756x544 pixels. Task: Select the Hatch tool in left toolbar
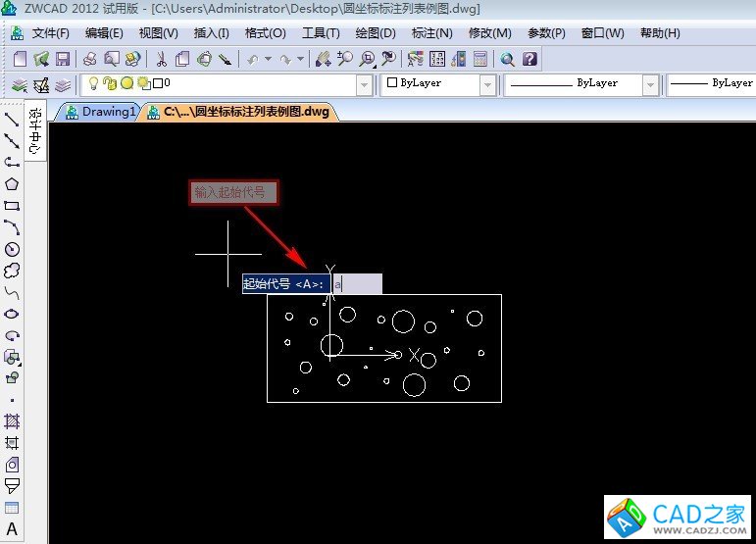point(12,421)
